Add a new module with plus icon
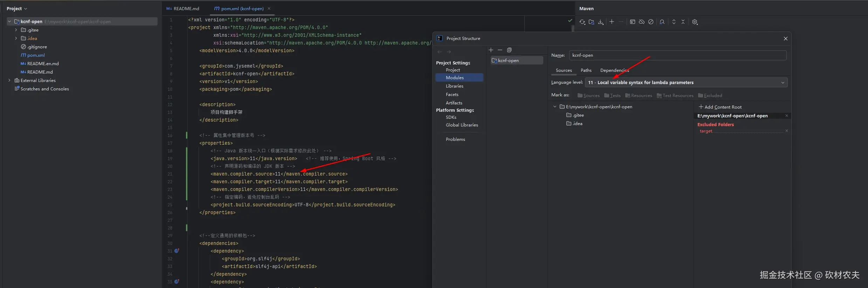868x288 pixels. 491,50
